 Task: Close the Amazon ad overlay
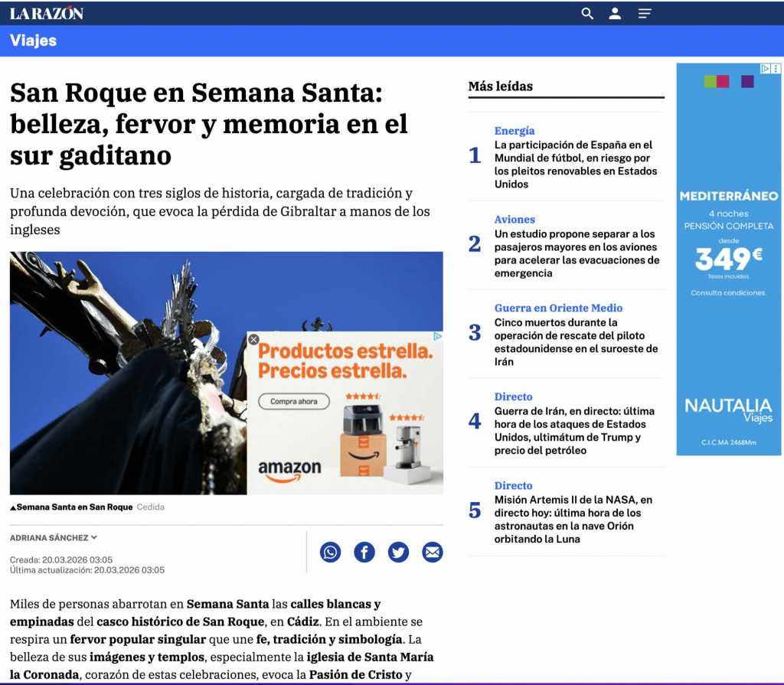click(x=254, y=339)
